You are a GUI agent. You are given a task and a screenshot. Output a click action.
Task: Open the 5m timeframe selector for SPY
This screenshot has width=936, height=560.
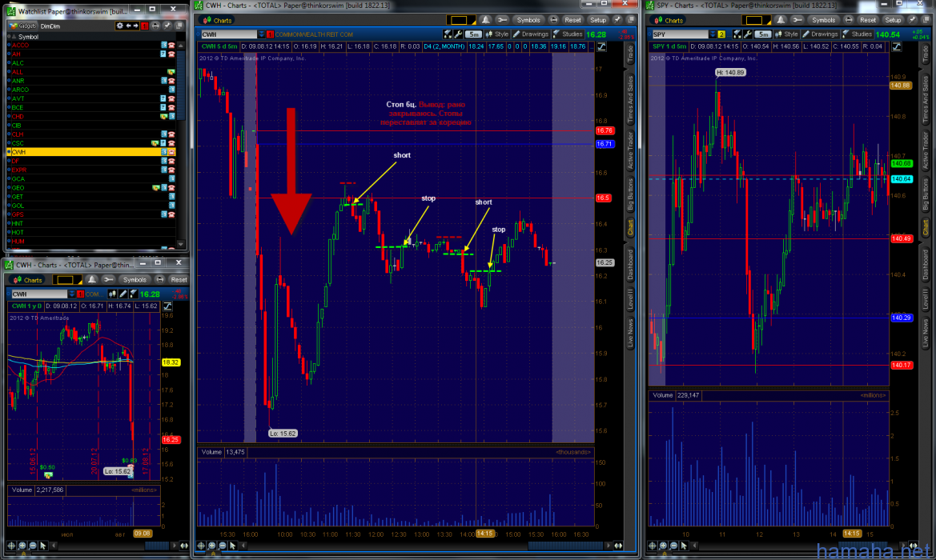(763, 34)
